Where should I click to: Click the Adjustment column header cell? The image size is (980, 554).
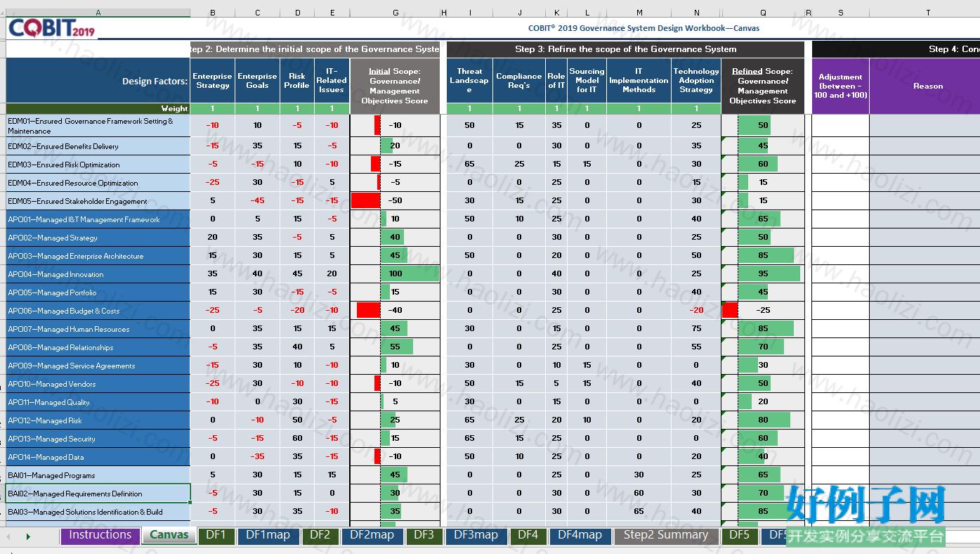(x=841, y=86)
